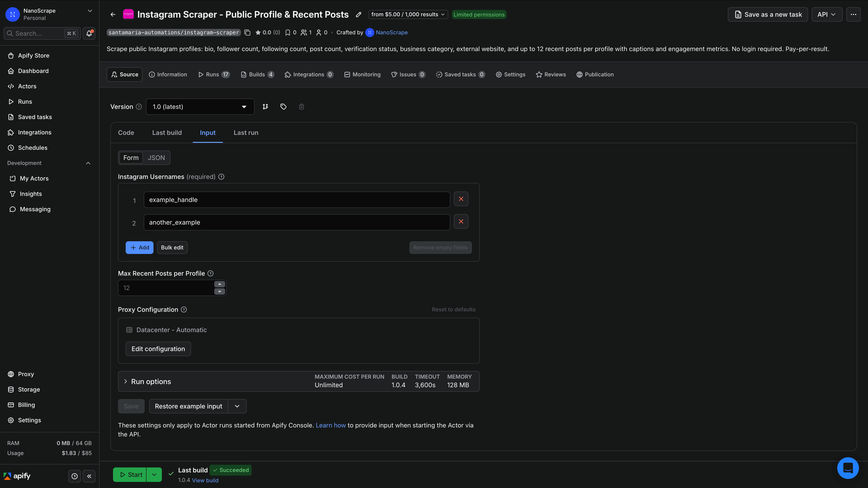
Task: Click Save as a new task
Action: 768,14
